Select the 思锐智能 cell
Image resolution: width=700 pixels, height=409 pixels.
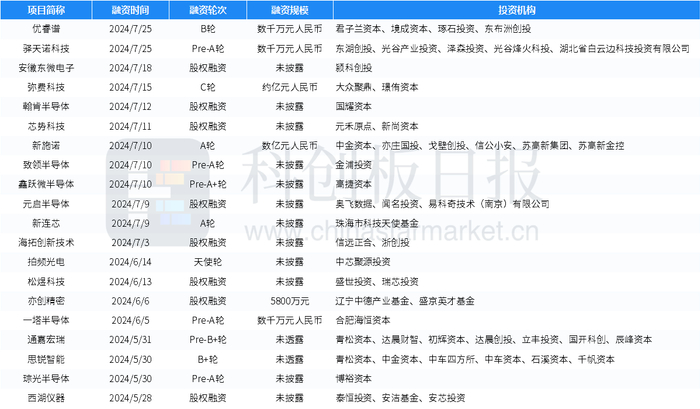[46, 359]
